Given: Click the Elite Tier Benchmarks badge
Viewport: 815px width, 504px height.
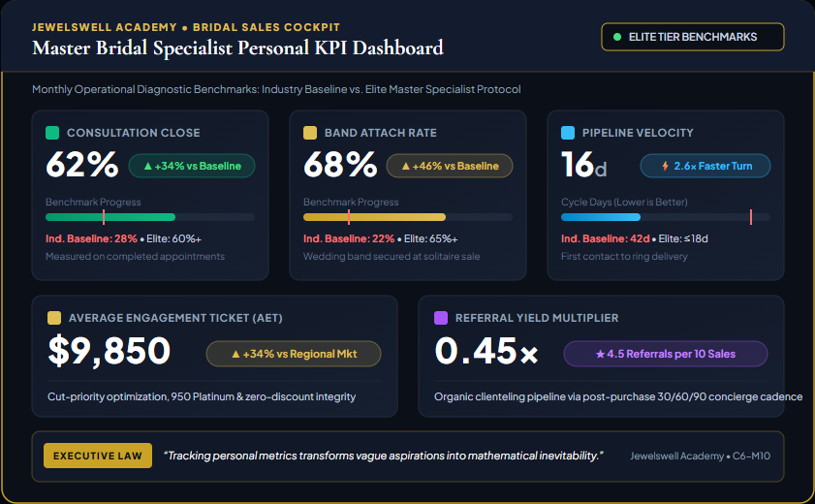Looking at the screenshot, I should [x=692, y=37].
